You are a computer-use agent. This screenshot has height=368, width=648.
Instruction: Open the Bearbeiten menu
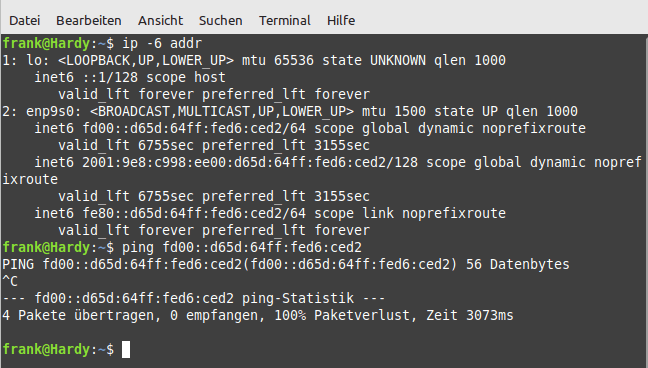click(89, 20)
